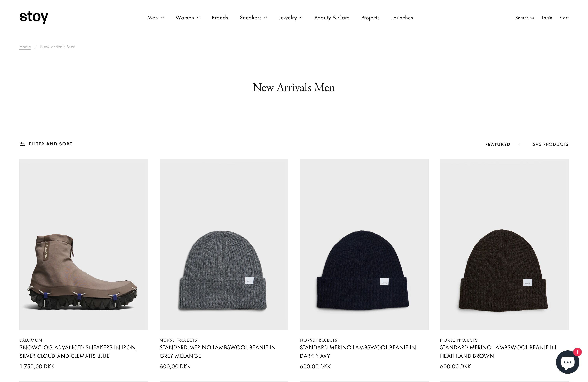Go to Beauty & Care section

point(332,18)
